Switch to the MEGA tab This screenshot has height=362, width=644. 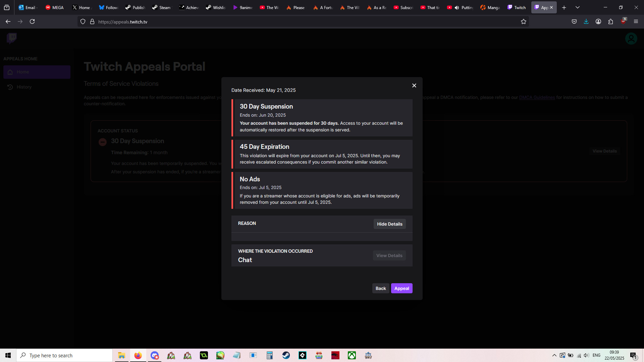[x=55, y=7]
